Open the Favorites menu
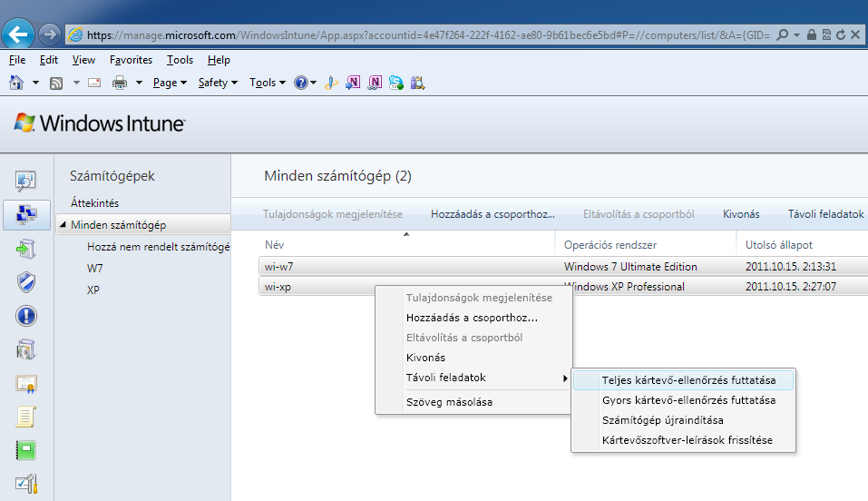Image resolution: width=868 pixels, height=501 pixels. [131, 60]
